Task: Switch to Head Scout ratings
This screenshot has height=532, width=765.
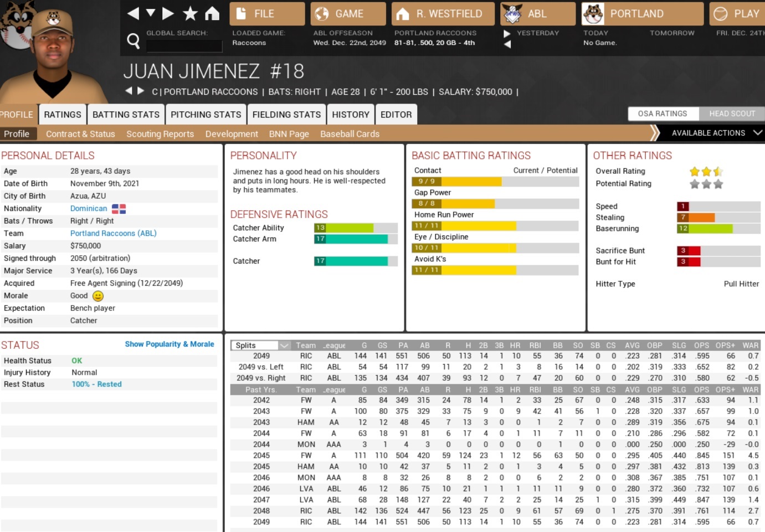Action: click(x=732, y=113)
